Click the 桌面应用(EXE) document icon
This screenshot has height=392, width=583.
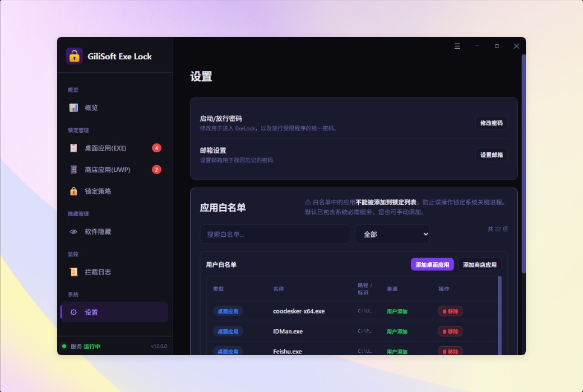click(73, 148)
